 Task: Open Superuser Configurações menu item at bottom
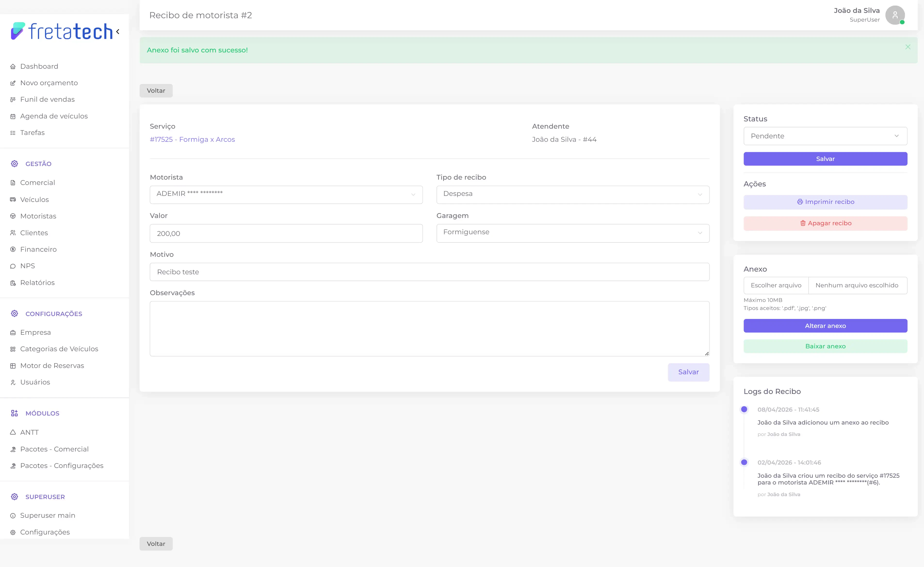tap(45, 532)
